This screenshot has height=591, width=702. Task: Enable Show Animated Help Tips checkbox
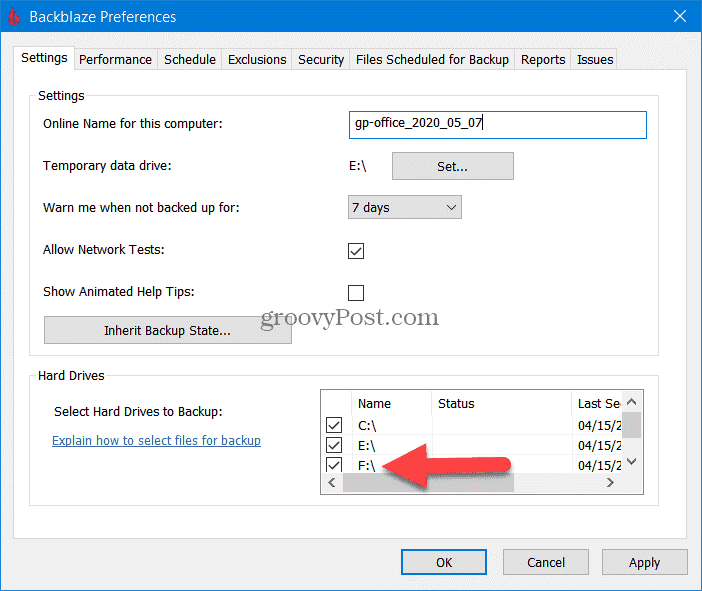pyautogui.click(x=356, y=293)
